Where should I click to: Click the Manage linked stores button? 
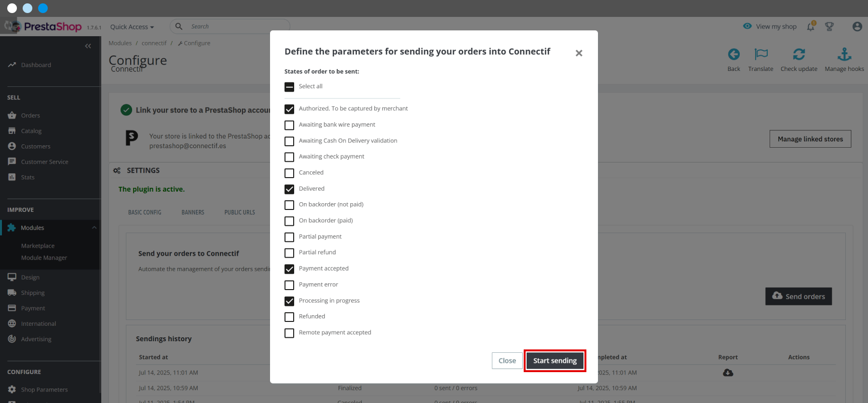pyautogui.click(x=810, y=139)
